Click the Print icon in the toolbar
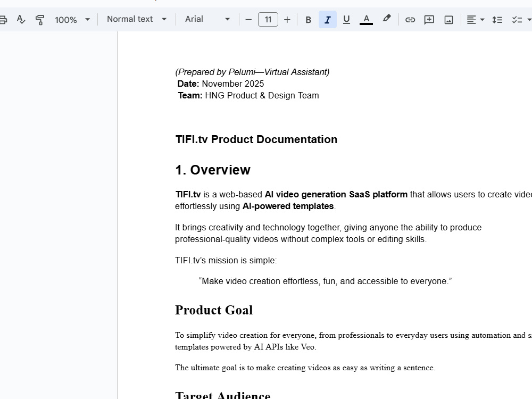The height and width of the screenshot is (399, 532). [3, 20]
